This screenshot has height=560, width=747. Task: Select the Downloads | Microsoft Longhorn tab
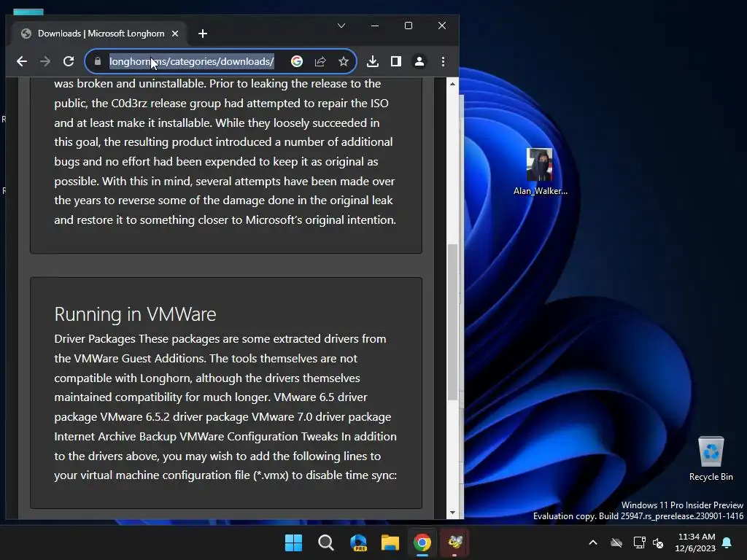point(101,34)
